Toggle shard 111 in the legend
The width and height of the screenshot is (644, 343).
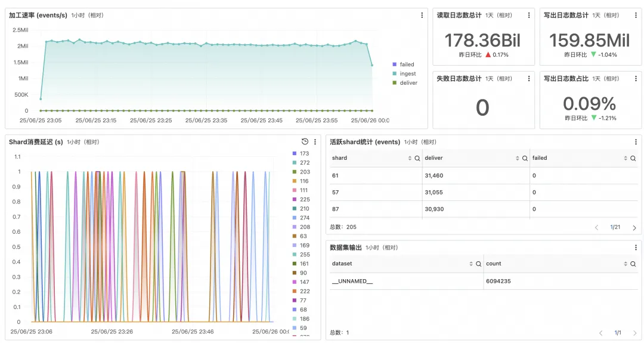click(x=300, y=190)
